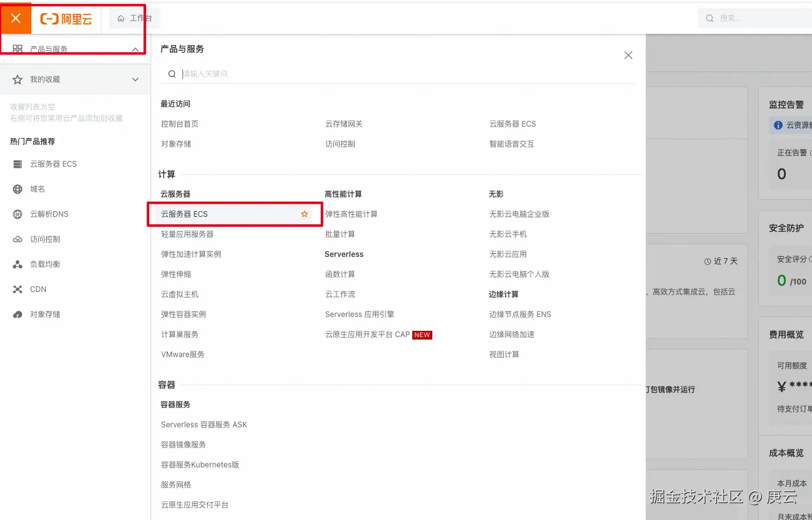
Task: Close the menu with orange X button
Action: [16, 18]
